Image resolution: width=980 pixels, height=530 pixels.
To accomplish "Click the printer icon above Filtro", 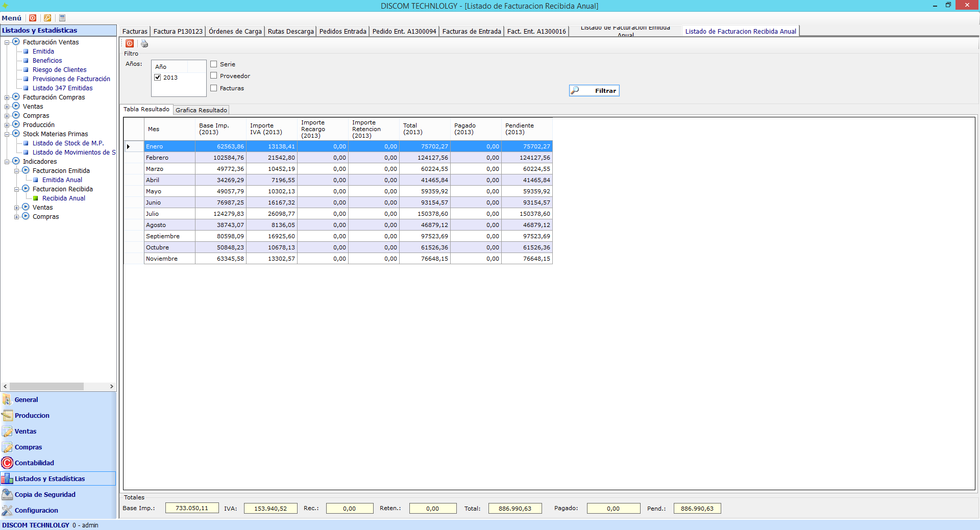I will [144, 44].
